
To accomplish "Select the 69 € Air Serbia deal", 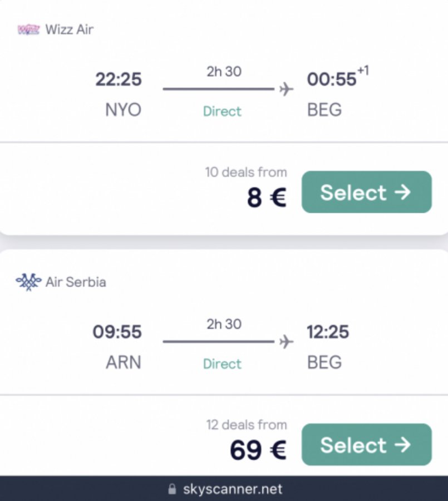I will pyautogui.click(x=366, y=445).
